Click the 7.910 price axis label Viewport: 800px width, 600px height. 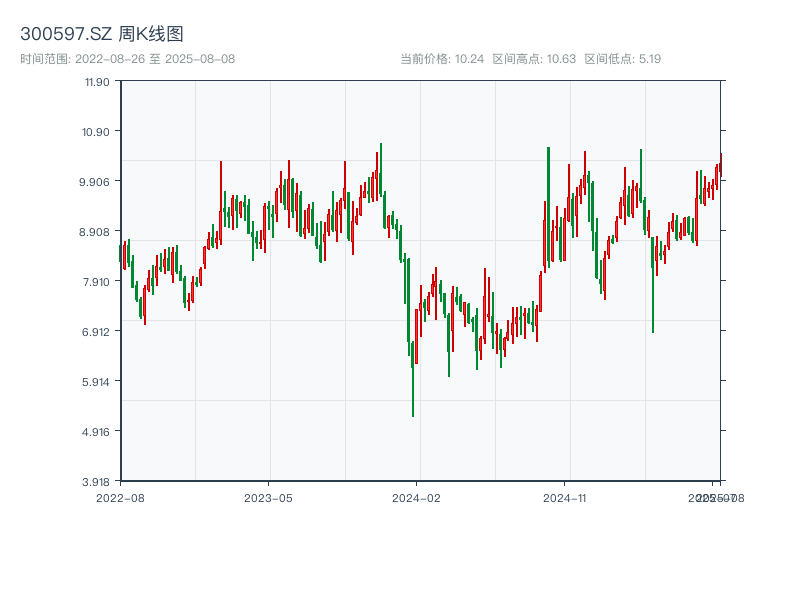click(97, 282)
